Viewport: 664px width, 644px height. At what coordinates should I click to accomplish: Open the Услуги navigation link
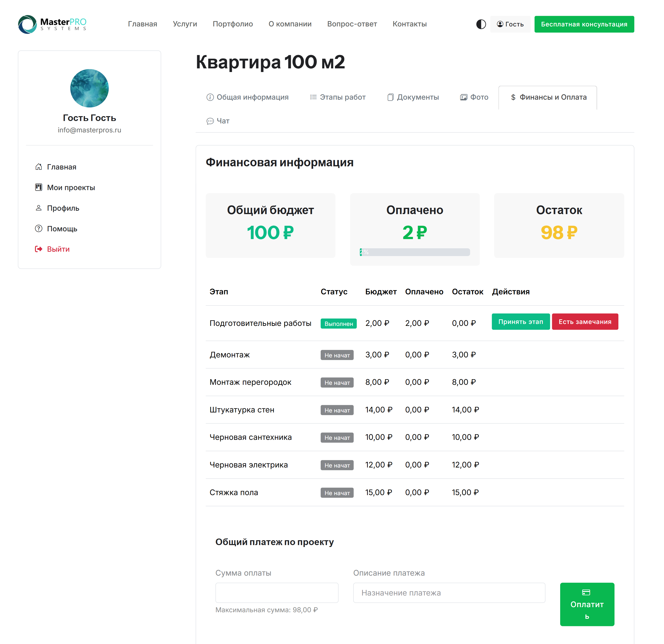pyautogui.click(x=185, y=24)
